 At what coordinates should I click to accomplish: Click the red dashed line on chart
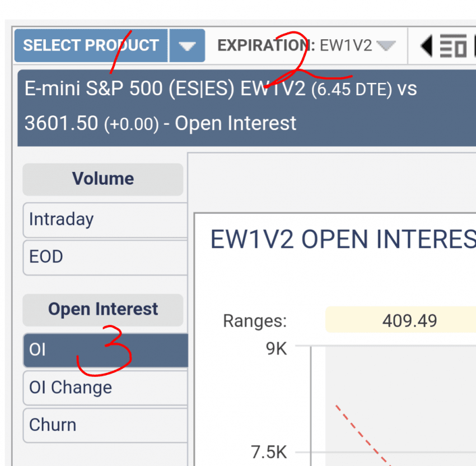click(358, 432)
